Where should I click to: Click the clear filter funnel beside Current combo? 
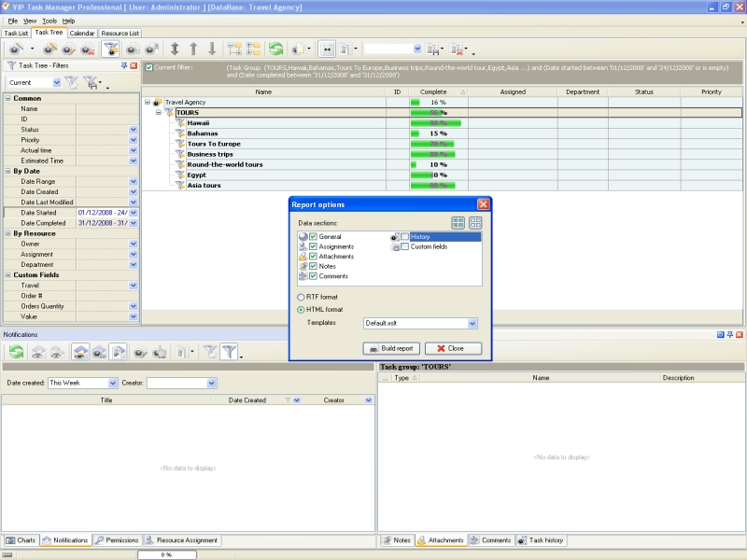point(72,83)
